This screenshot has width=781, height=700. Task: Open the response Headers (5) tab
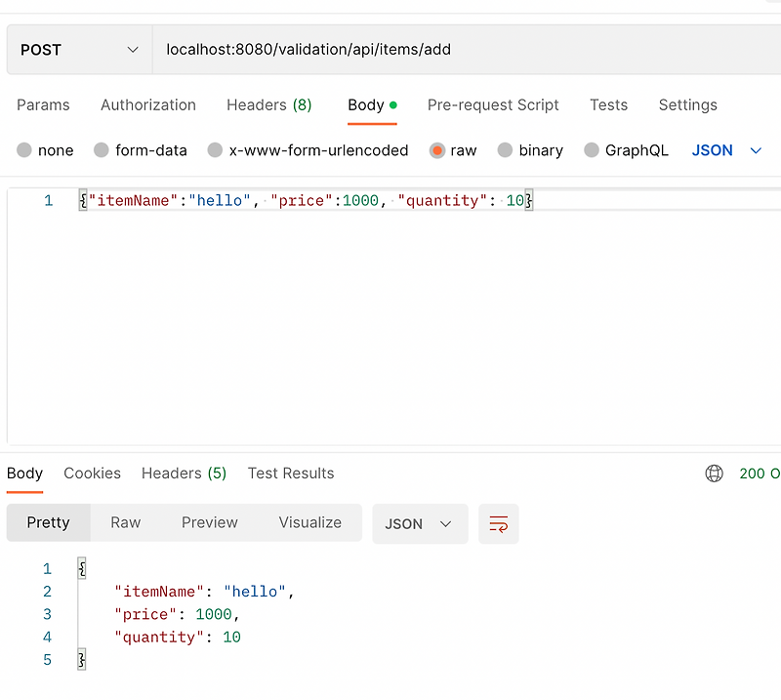[185, 473]
